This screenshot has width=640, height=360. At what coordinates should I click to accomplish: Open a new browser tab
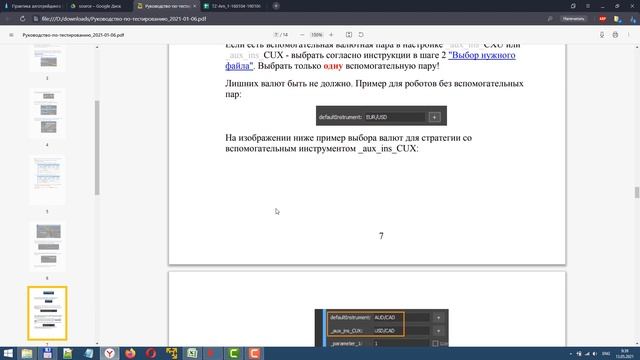click(x=276, y=6)
